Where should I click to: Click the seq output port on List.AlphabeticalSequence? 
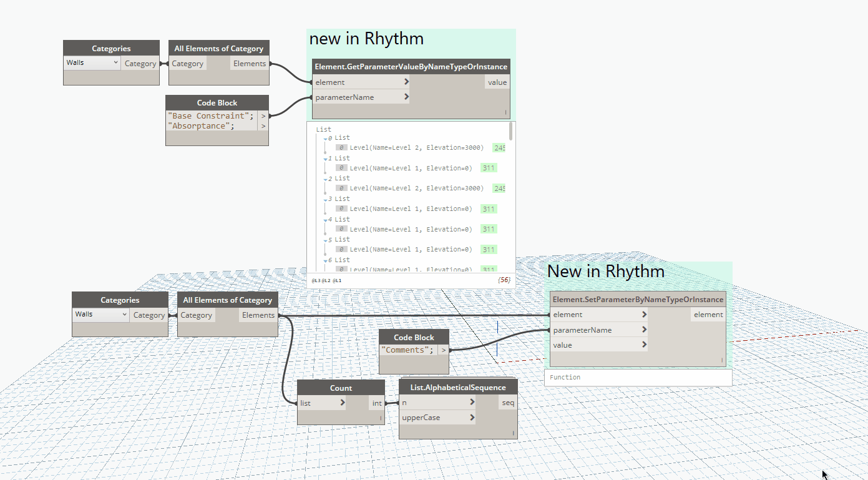[508, 403]
